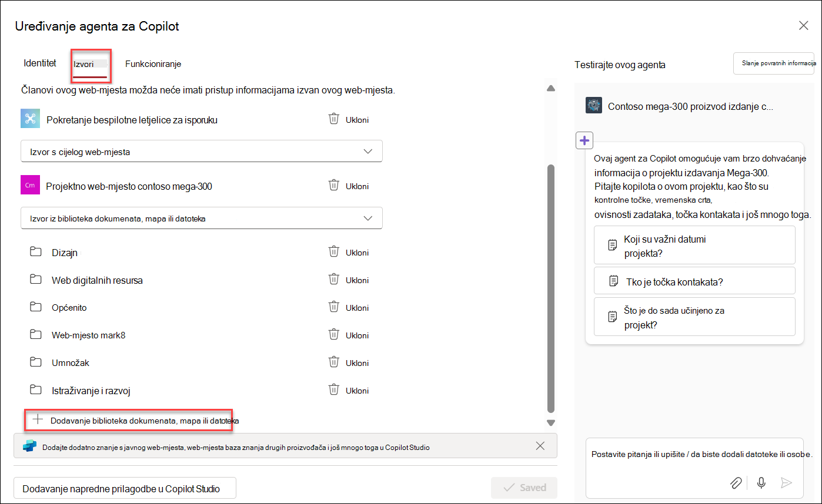Click the microphone icon in chat box

[x=761, y=483]
